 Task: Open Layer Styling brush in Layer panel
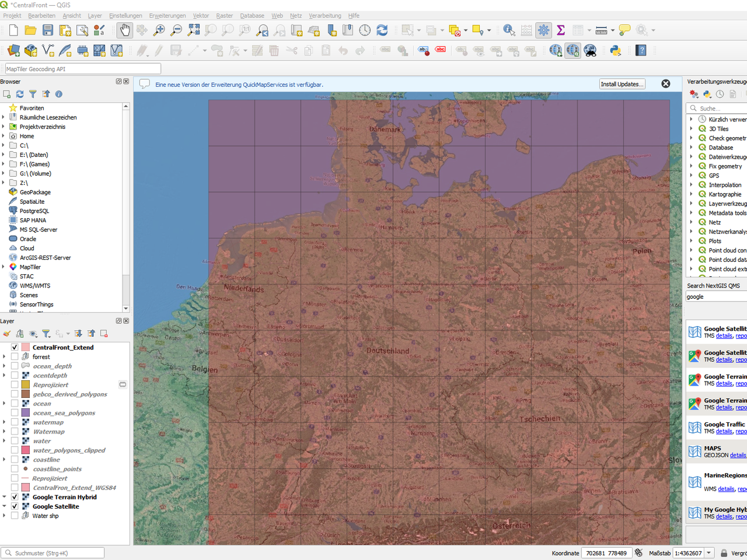coord(7,334)
